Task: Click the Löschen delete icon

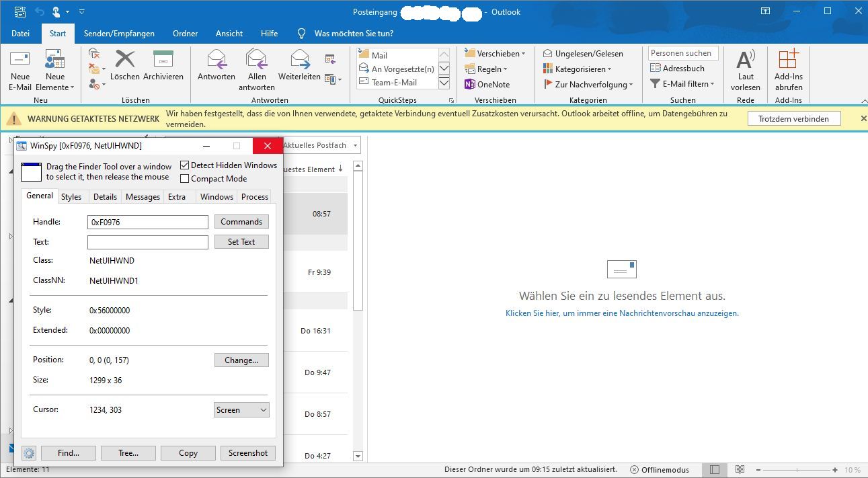Action: click(x=125, y=60)
